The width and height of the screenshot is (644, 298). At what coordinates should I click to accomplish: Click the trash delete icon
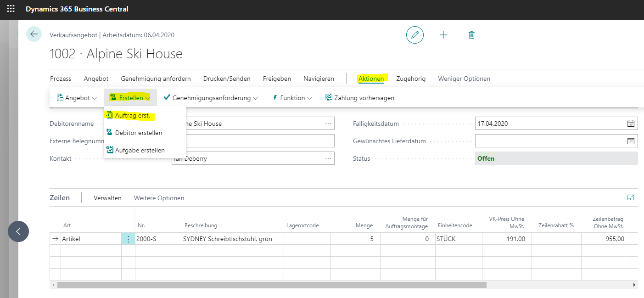tap(471, 35)
